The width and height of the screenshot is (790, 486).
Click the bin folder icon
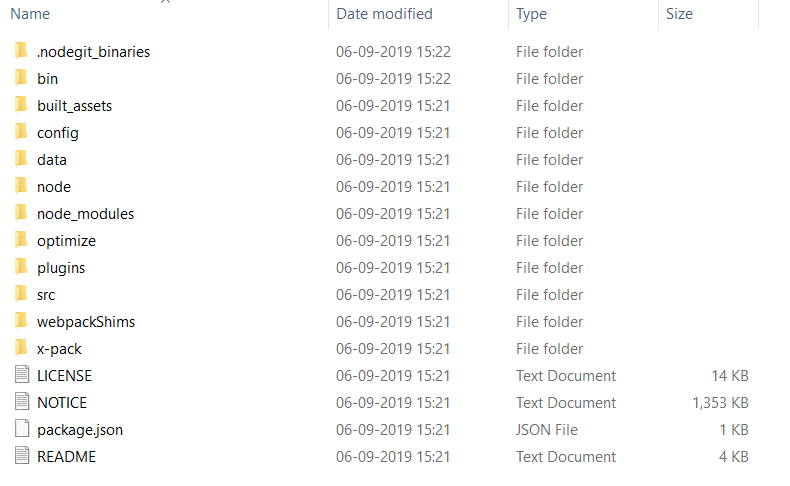click(21, 78)
